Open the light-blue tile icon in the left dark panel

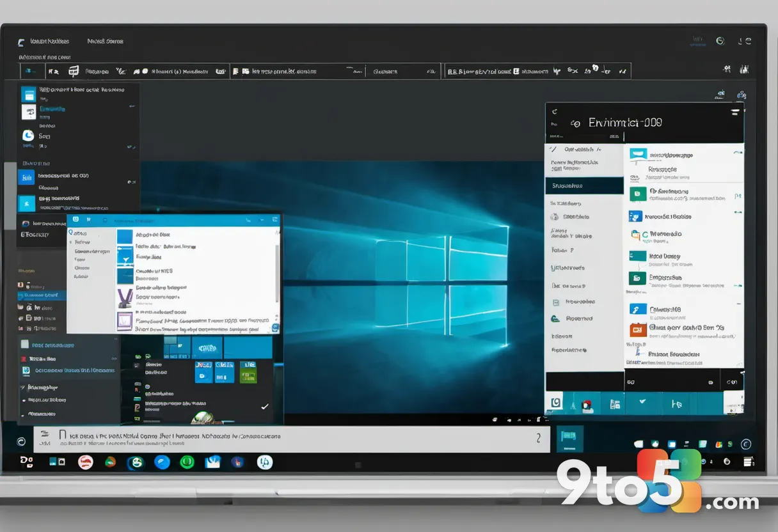[x=28, y=204]
